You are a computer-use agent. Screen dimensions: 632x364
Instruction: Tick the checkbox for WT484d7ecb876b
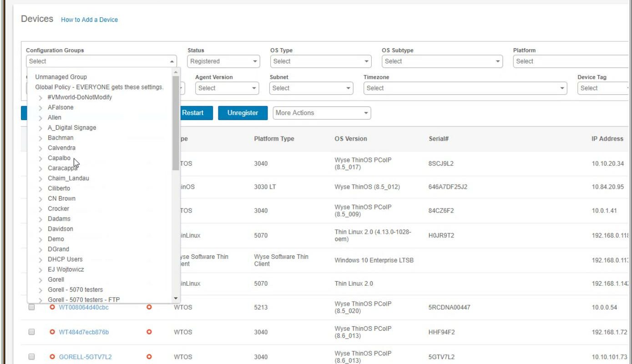tap(31, 332)
